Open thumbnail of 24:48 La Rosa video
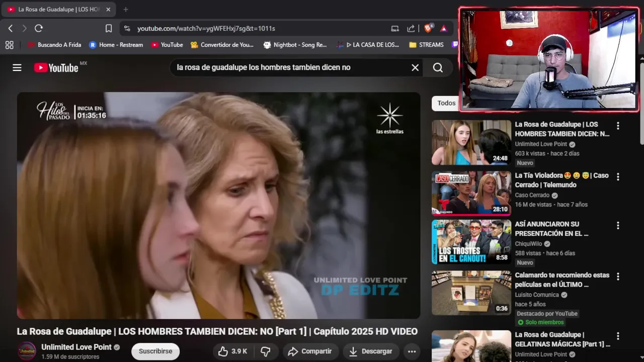Screen dimensions: 644x362 tap(471, 142)
